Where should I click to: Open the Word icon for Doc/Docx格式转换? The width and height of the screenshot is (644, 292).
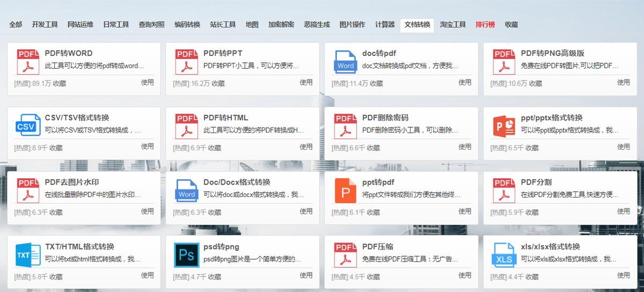(187, 191)
